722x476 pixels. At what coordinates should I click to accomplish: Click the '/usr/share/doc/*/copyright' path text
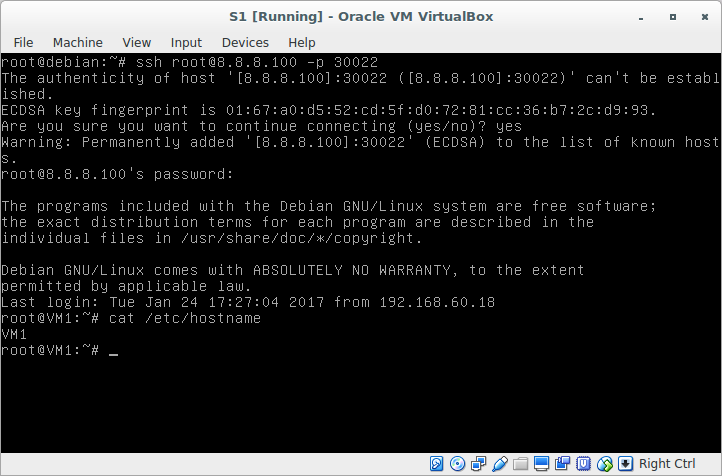coord(302,238)
